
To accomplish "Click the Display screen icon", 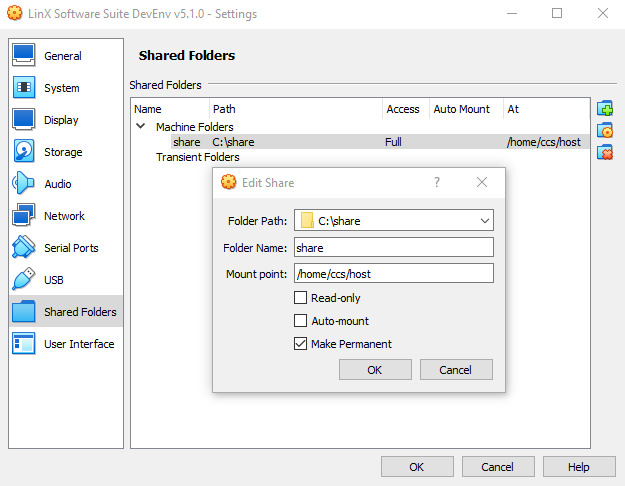I will click(x=24, y=119).
